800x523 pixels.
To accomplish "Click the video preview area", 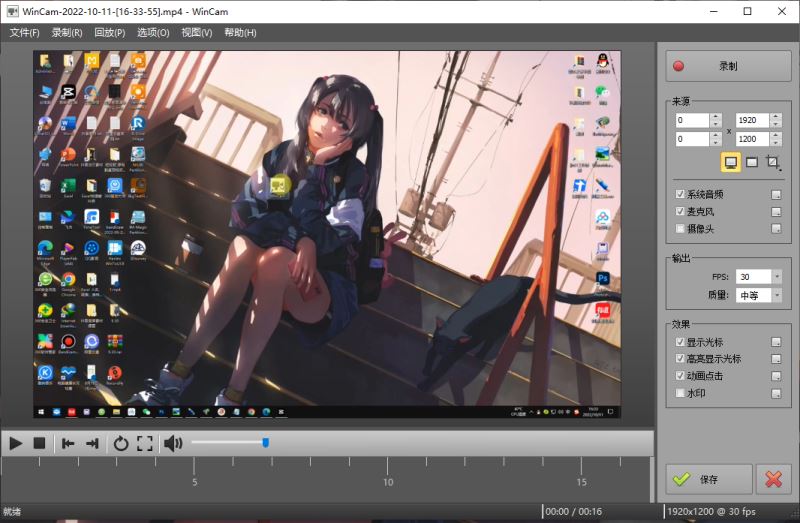I will pos(327,234).
